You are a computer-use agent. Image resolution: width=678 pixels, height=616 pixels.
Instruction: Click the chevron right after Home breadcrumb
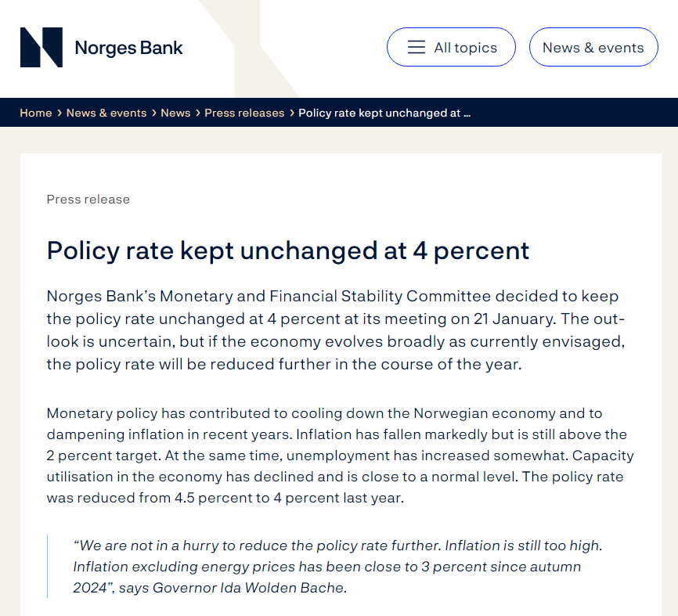pos(60,113)
